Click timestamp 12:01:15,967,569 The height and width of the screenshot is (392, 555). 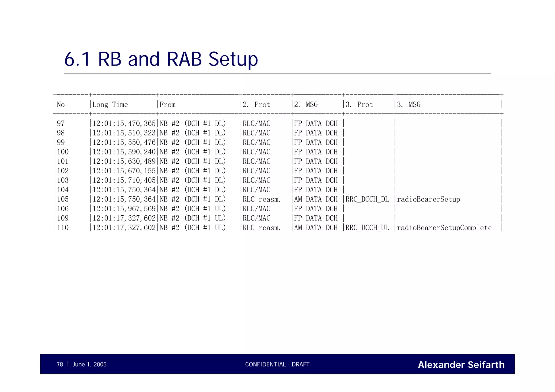(x=124, y=209)
